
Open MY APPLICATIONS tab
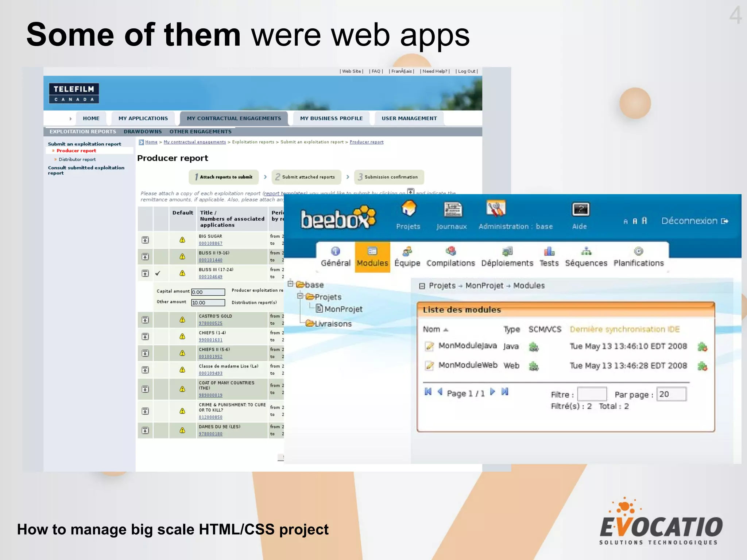click(x=143, y=118)
